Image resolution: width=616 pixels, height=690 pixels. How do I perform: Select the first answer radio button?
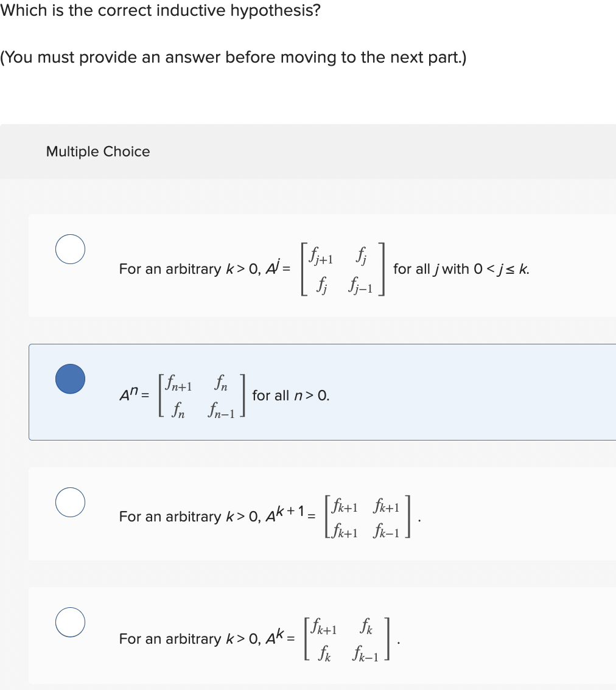point(70,248)
